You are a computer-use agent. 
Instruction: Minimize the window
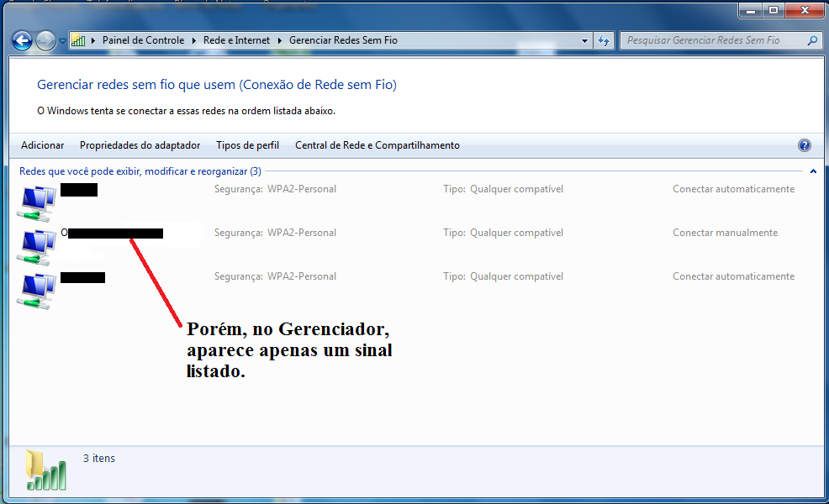pos(750,10)
